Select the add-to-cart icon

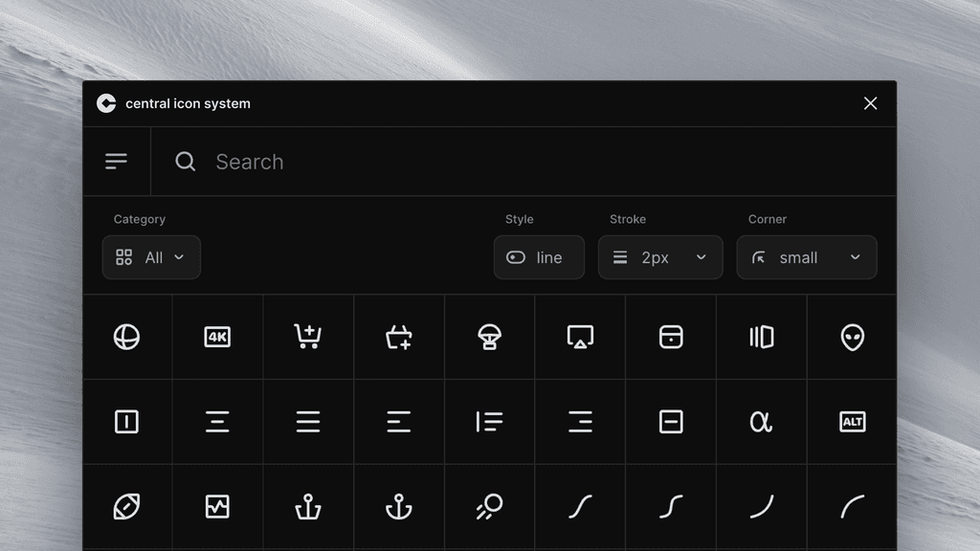point(308,337)
